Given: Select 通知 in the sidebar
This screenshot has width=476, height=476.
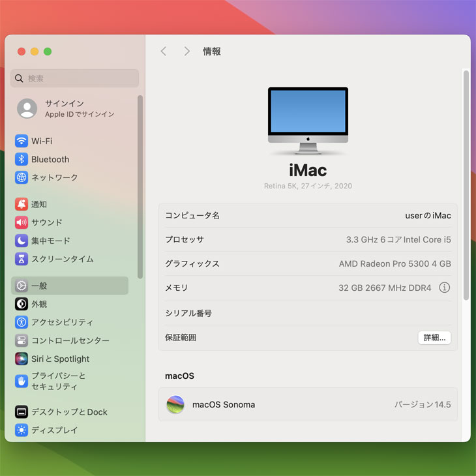Looking at the screenshot, I should click(x=70, y=204).
